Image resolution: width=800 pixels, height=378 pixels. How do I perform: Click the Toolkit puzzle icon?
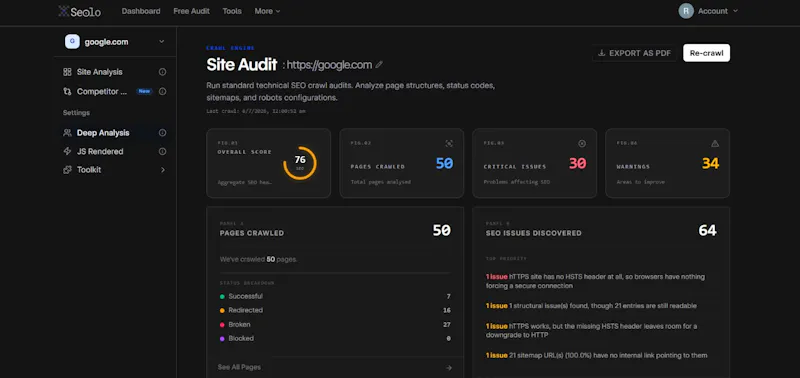coord(67,170)
